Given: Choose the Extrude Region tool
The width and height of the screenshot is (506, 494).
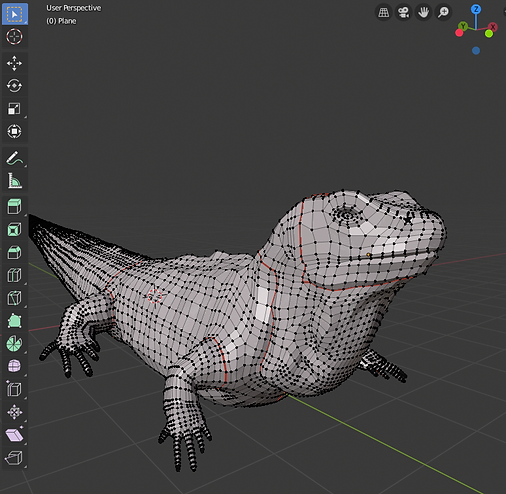Looking at the screenshot, I should point(14,207).
